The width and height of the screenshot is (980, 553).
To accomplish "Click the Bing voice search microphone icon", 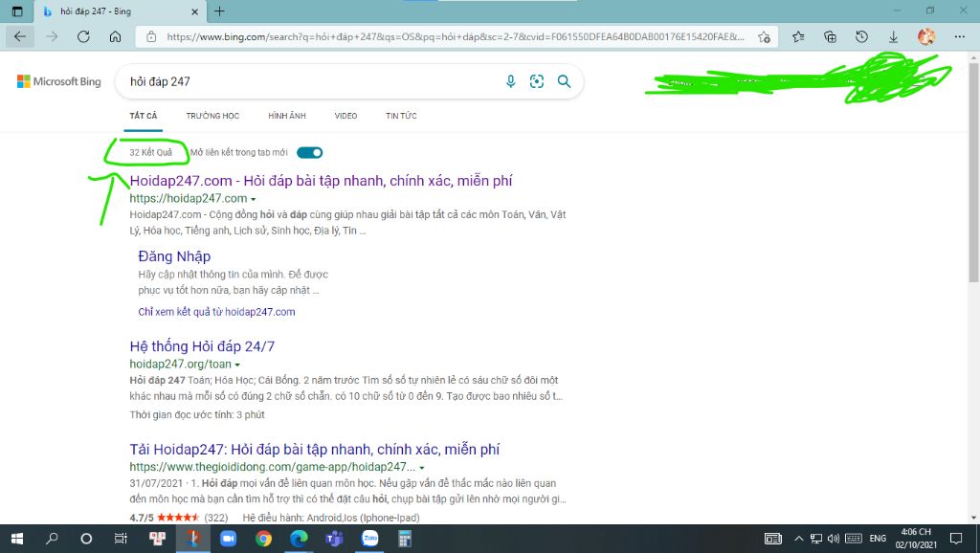I will tap(510, 81).
